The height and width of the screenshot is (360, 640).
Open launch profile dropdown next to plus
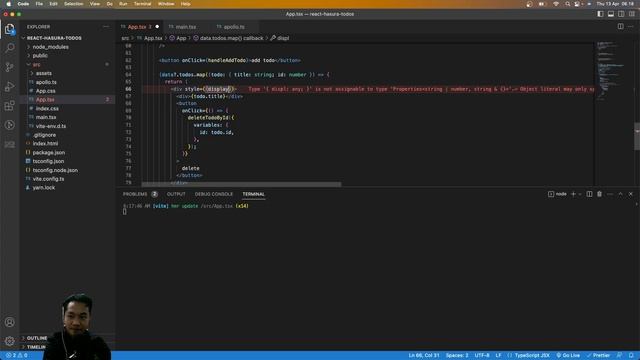click(x=580, y=194)
